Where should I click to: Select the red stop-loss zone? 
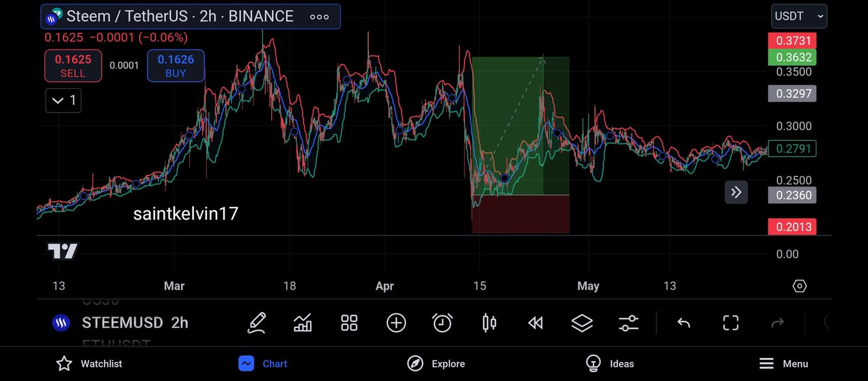click(x=521, y=214)
